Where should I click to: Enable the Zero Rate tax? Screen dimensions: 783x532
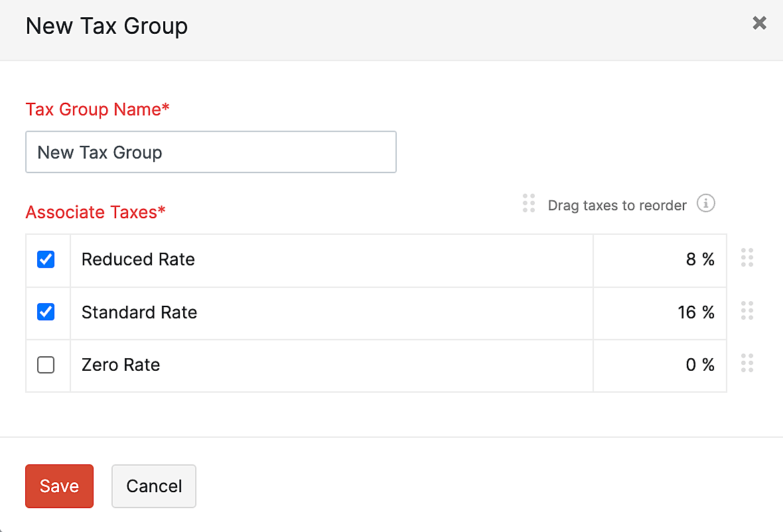[x=46, y=365]
